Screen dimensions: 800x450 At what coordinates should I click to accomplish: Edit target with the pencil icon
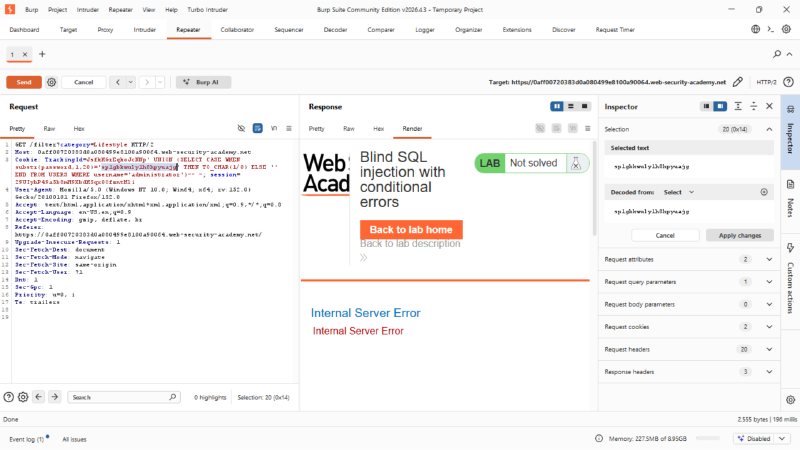[738, 82]
